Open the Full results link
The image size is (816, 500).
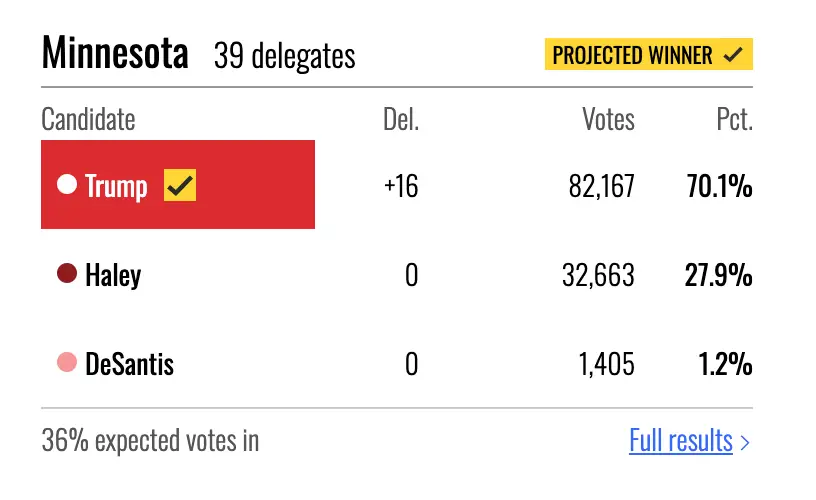coord(681,441)
